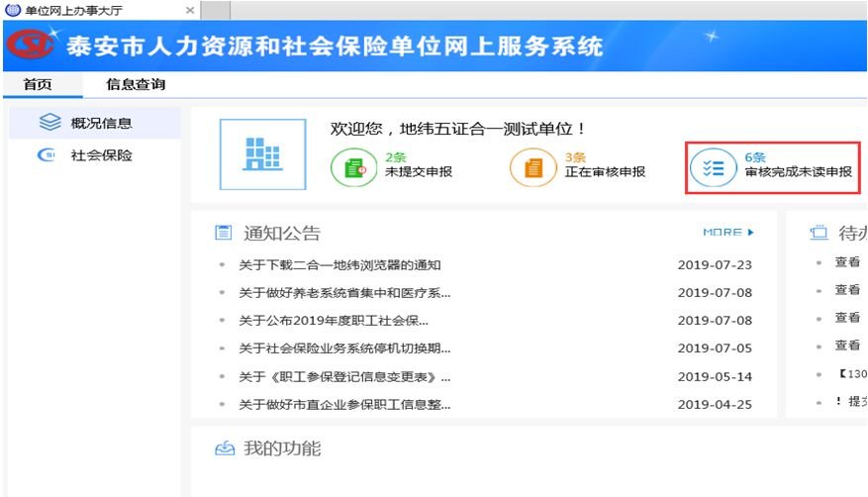
Task: Click the building unit avatar image
Action: coord(263,153)
